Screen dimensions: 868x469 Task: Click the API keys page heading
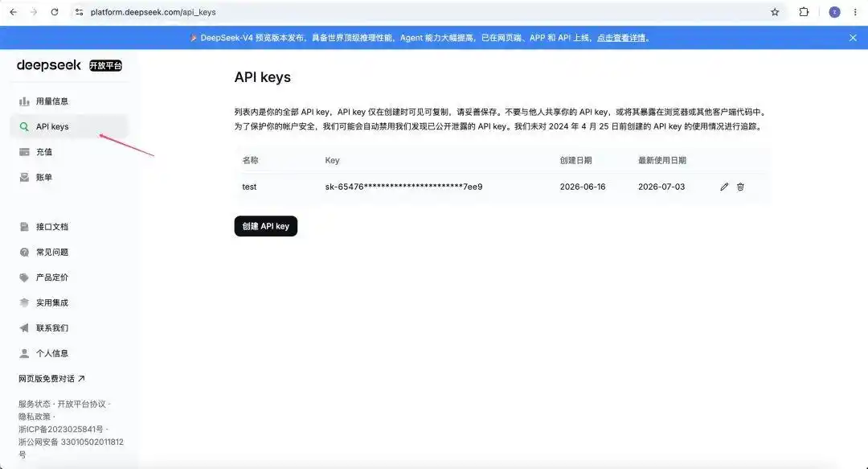point(262,77)
